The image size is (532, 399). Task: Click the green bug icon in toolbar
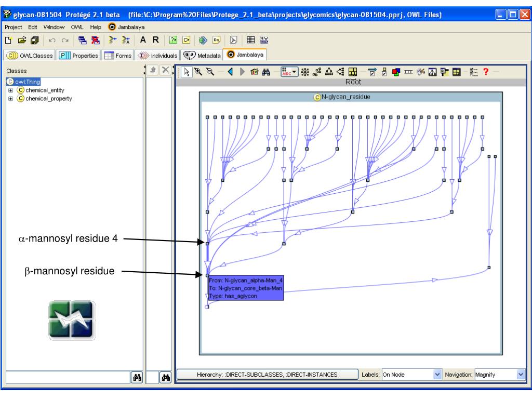tap(203, 40)
